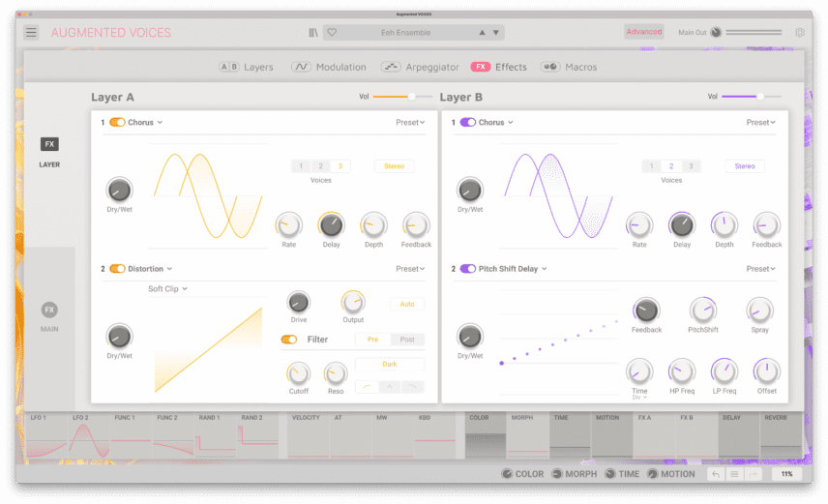Click the Pitch Shift Delay Feedback knob
Image resolution: width=828 pixels, height=504 pixels.
[646, 311]
